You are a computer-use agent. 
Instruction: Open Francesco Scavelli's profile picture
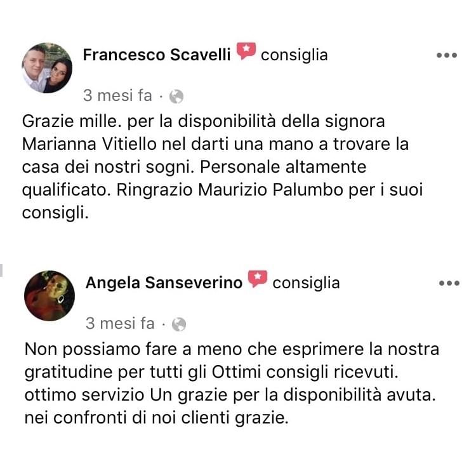(47, 68)
